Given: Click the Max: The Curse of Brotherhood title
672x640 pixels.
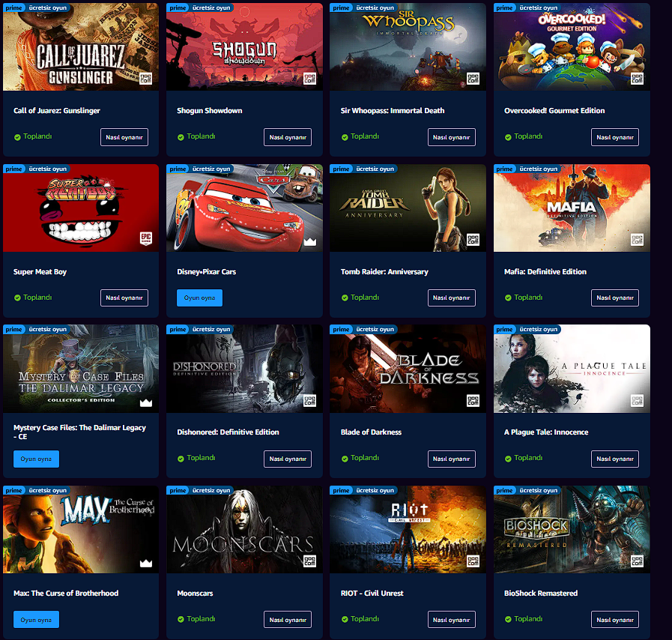Looking at the screenshot, I should (x=66, y=594).
